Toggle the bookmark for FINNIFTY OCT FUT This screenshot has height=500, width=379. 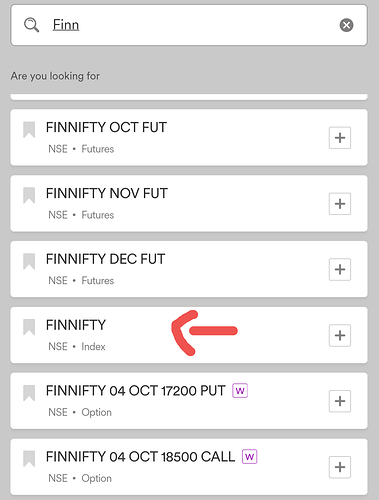(29, 130)
